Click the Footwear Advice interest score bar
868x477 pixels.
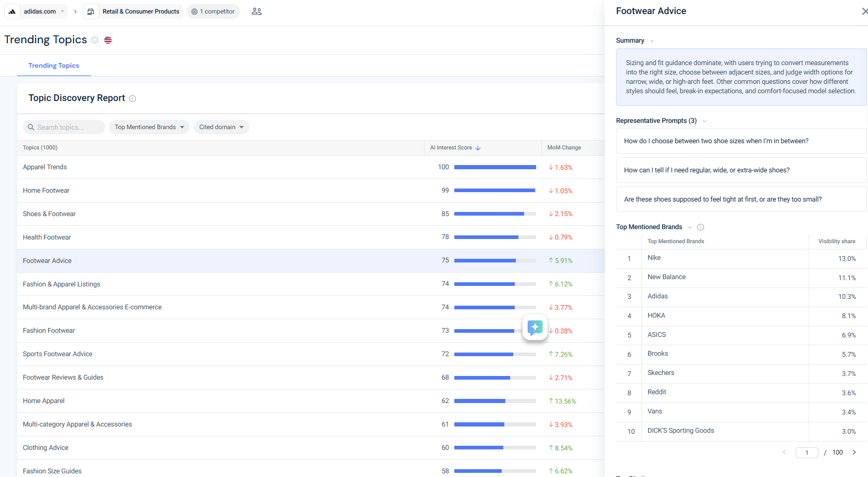pyautogui.click(x=495, y=261)
